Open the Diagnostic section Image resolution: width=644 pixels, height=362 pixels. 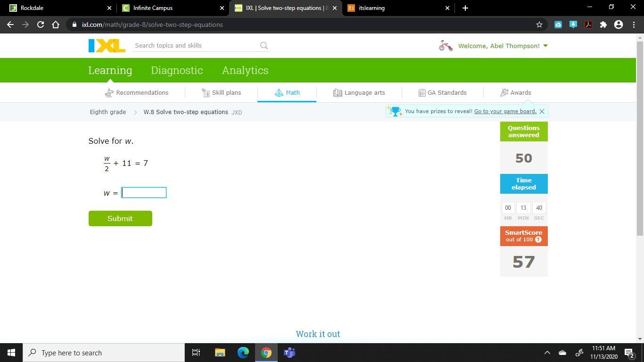point(177,70)
